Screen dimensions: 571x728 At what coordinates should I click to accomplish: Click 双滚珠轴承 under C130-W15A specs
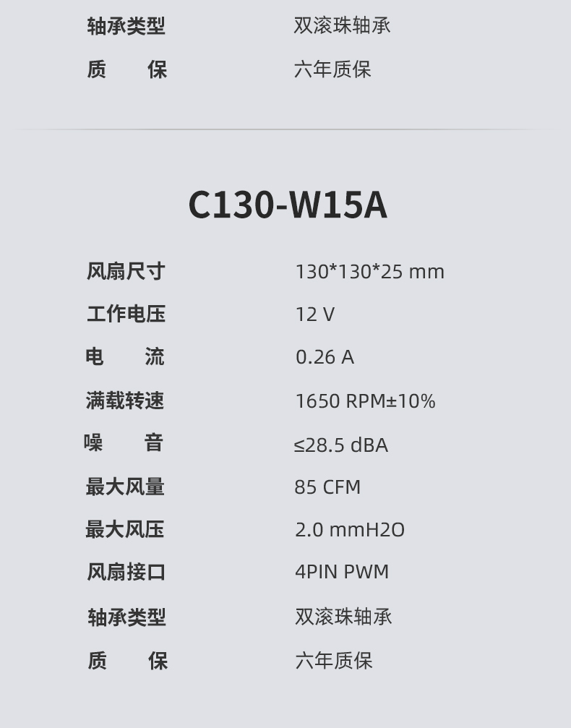pyautogui.click(x=343, y=617)
